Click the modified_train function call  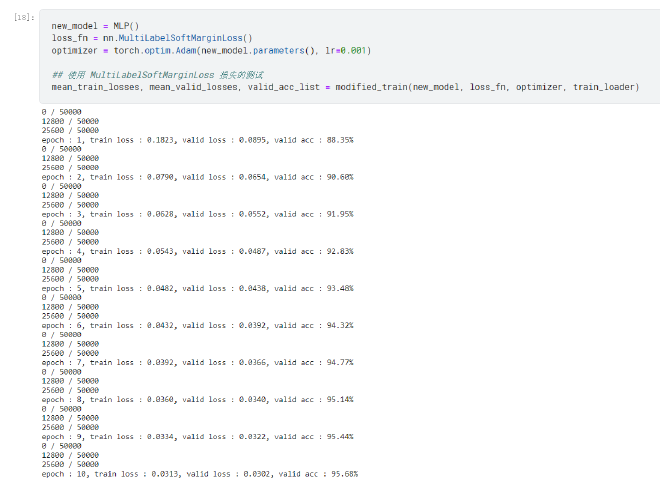click(371, 87)
